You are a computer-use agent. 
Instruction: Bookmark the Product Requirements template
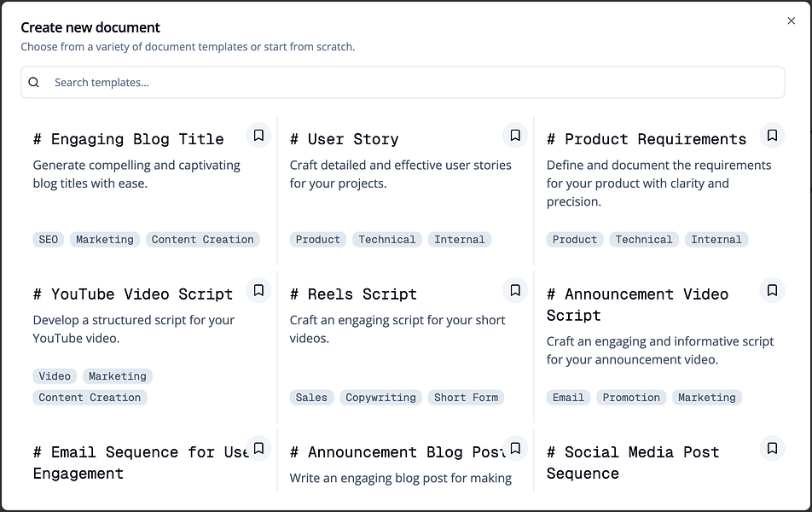tap(772, 136)
